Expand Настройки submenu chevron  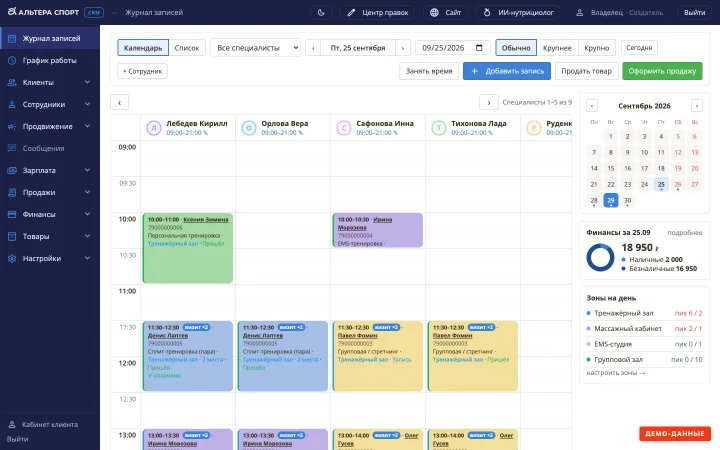point(87,259)
